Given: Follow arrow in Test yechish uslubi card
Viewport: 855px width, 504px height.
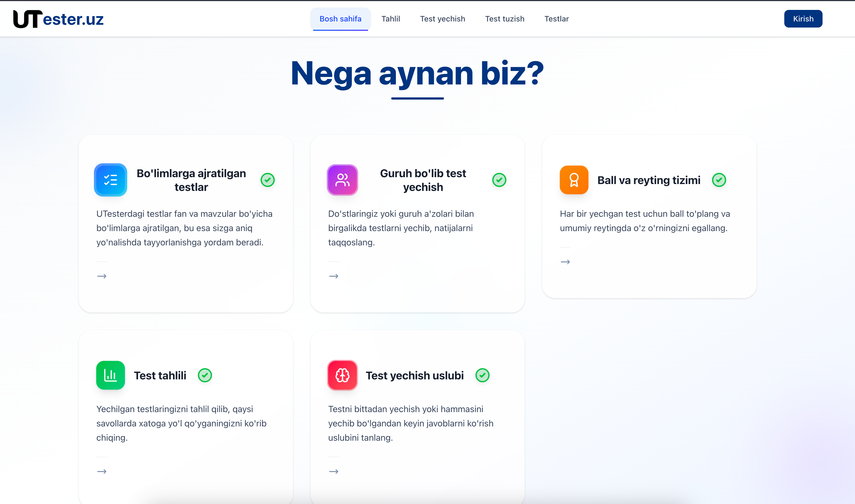Looking at the screenshot, I should point(334,471).
